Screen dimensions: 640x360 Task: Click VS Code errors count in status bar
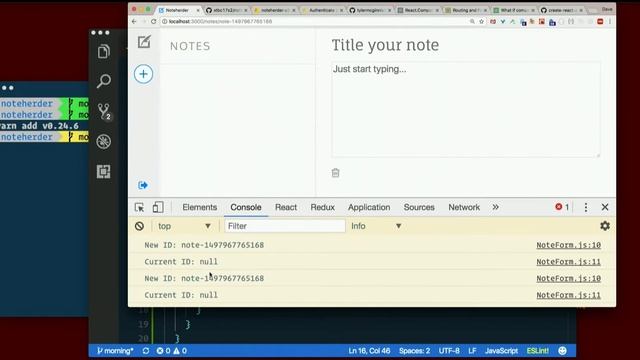163,351
